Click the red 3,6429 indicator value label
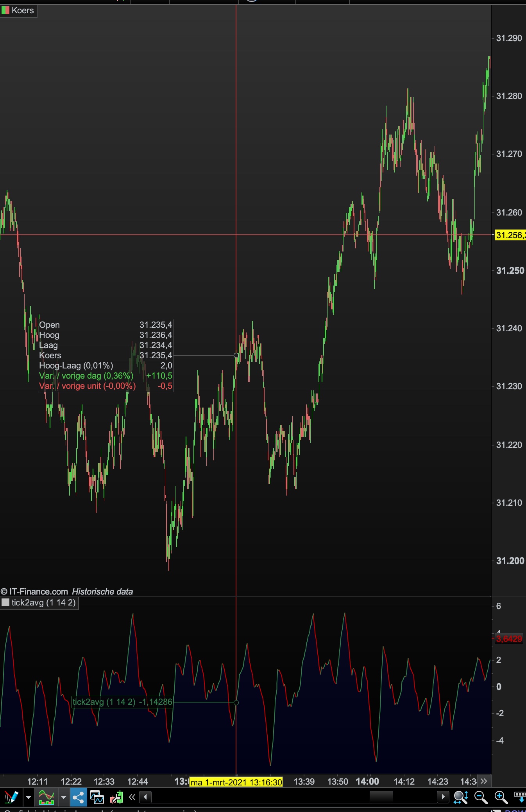Image resolution: width=526 pixels, height=812 pixels. click(x=509, y=639)
